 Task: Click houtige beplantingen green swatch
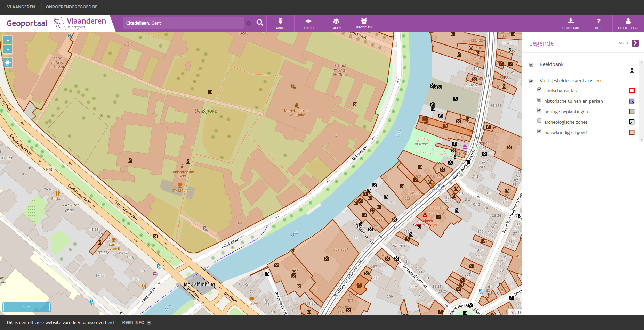[632, 112]
